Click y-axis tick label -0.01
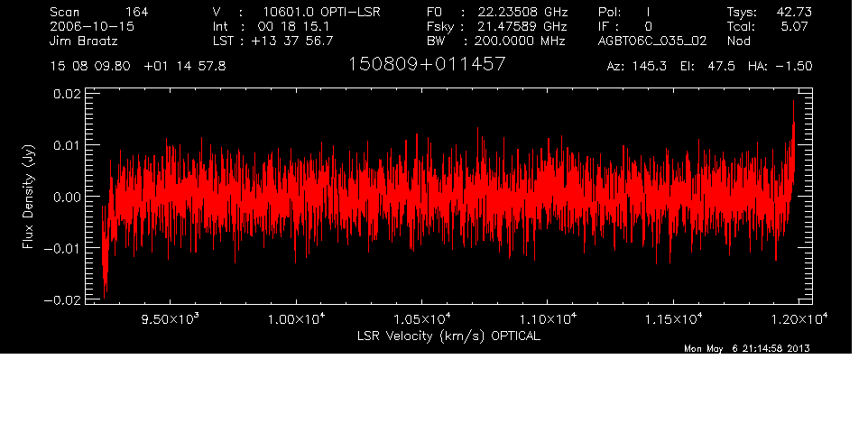 [x=62, y=248]
